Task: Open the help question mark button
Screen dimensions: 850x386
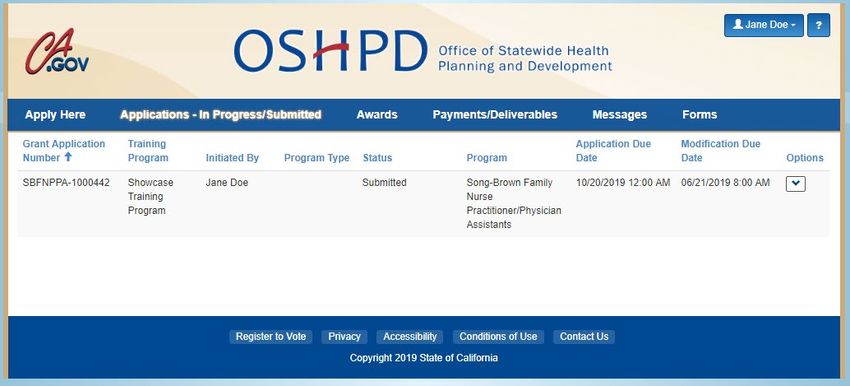Action: pyautogui.click(x=818, y=25)
